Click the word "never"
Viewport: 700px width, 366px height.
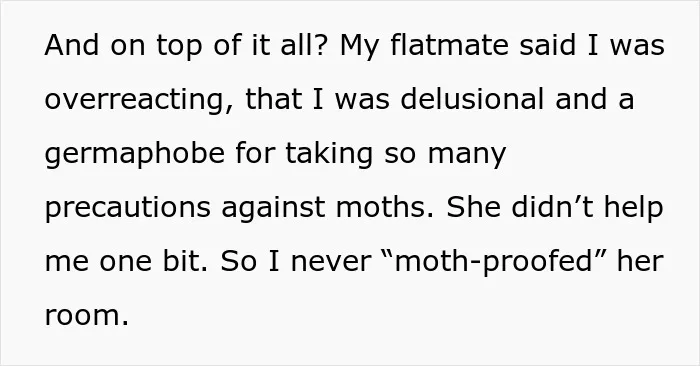pyautogui.click(x=331, y=262)
